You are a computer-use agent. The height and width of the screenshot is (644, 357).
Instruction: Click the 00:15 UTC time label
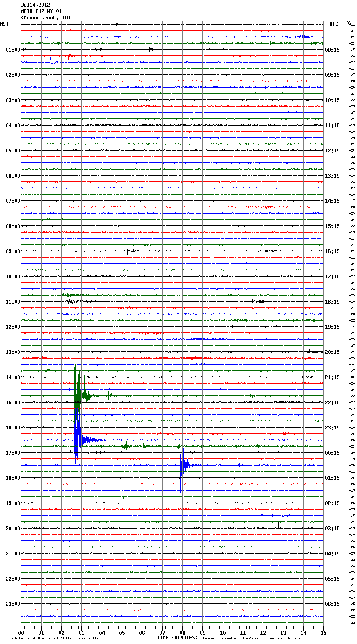(332, 453)
